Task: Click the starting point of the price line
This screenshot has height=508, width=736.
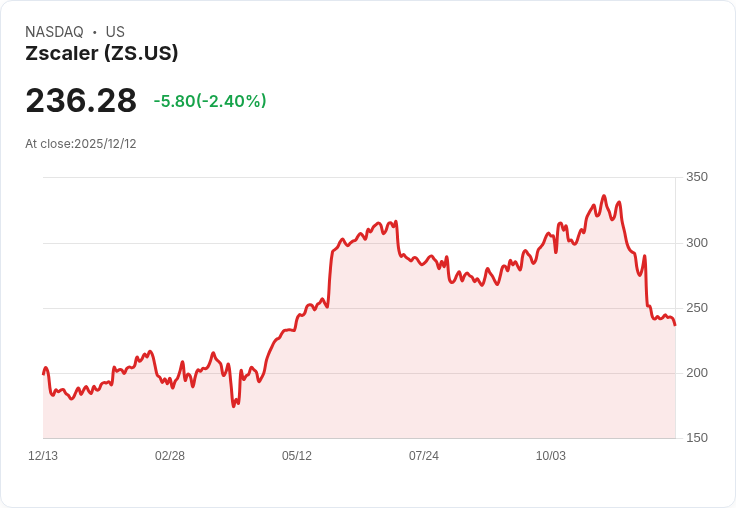Action: (43, 373)
